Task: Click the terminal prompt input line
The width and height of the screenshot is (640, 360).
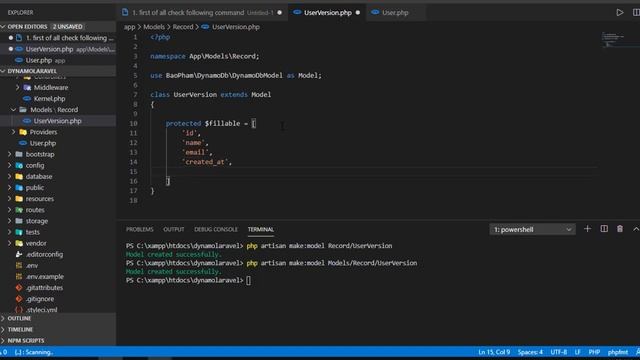Action: coord(188,280)
